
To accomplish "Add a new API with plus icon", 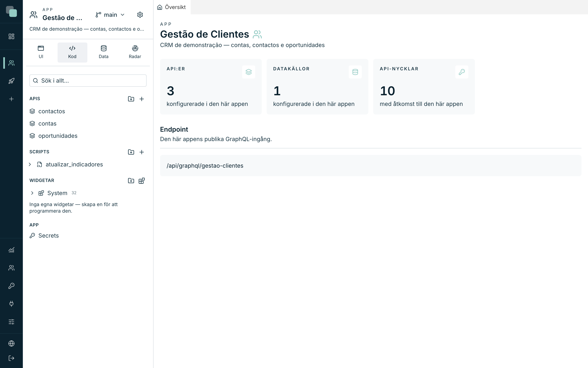I will pos(142,99).
